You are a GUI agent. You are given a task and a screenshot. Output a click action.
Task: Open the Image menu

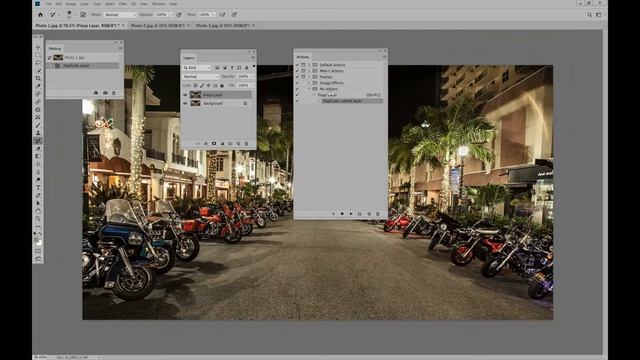pos(71,4)
